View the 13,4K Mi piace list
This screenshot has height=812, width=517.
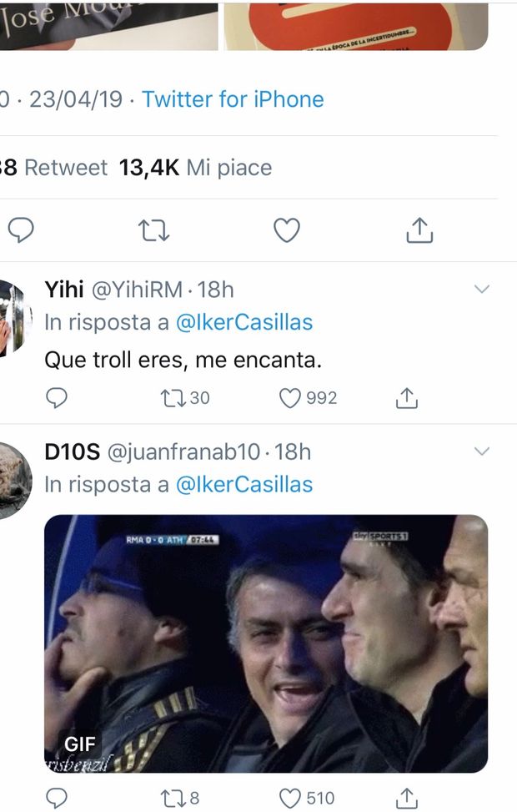pos(196,168)
